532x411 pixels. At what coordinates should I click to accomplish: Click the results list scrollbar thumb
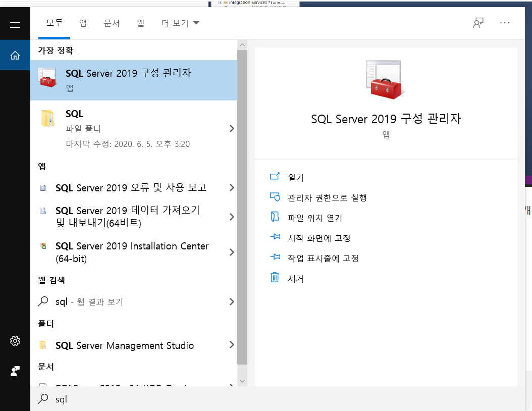click(x=242, y=207)
